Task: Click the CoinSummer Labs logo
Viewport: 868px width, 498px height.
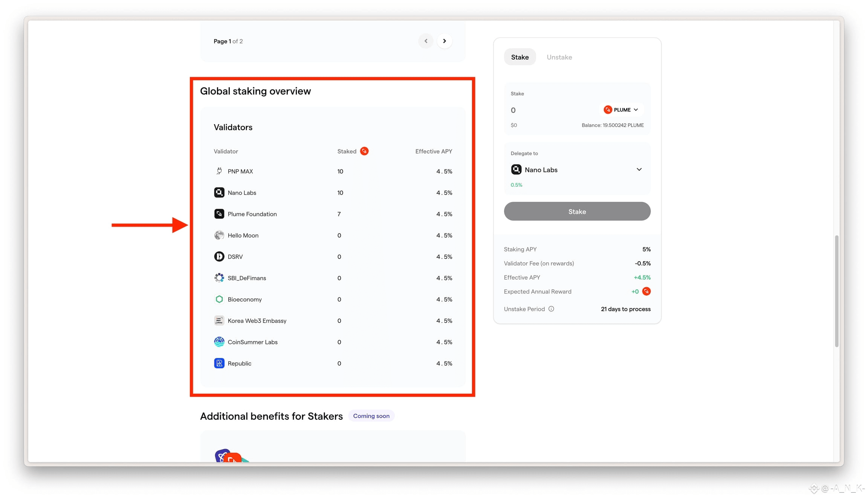Action: point(219,342)
